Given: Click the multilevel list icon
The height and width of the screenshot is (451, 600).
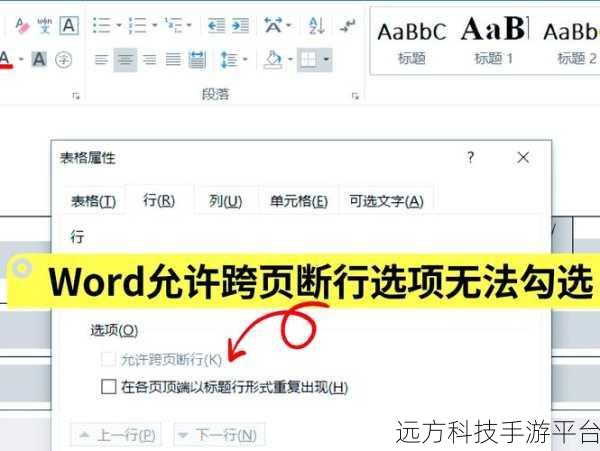Looking at the screenshot, I should coord(174,26).
